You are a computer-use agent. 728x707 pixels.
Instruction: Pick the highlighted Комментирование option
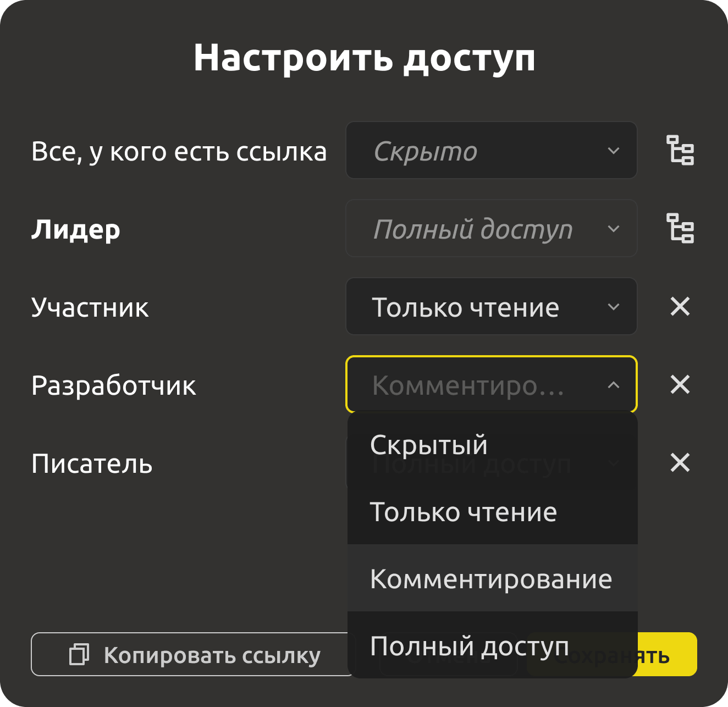tap(492, 578)
